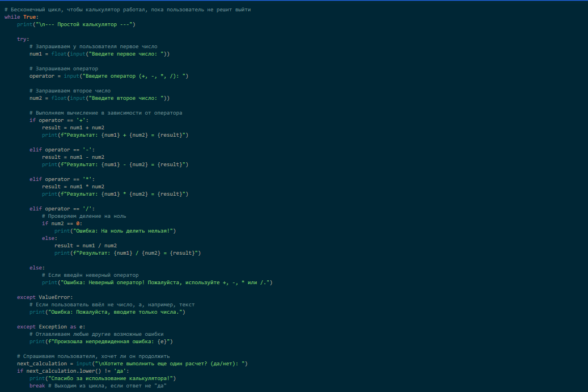
Task: Click the comment 'Запрашиваем второе число'
Action: pyautogui.click(x=70, y=91)
